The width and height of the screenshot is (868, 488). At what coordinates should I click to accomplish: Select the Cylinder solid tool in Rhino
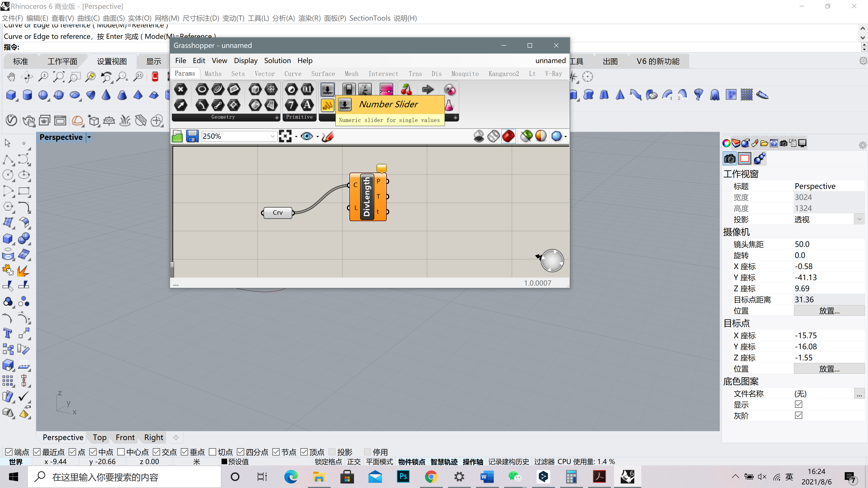coord(27,95)
